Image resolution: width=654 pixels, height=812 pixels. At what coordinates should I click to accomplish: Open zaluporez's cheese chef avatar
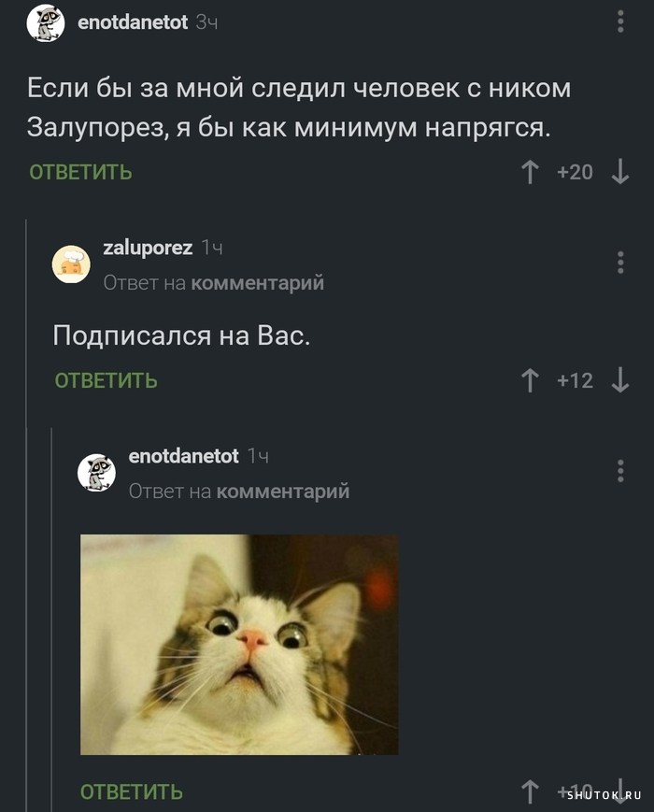tap(71, 264)
